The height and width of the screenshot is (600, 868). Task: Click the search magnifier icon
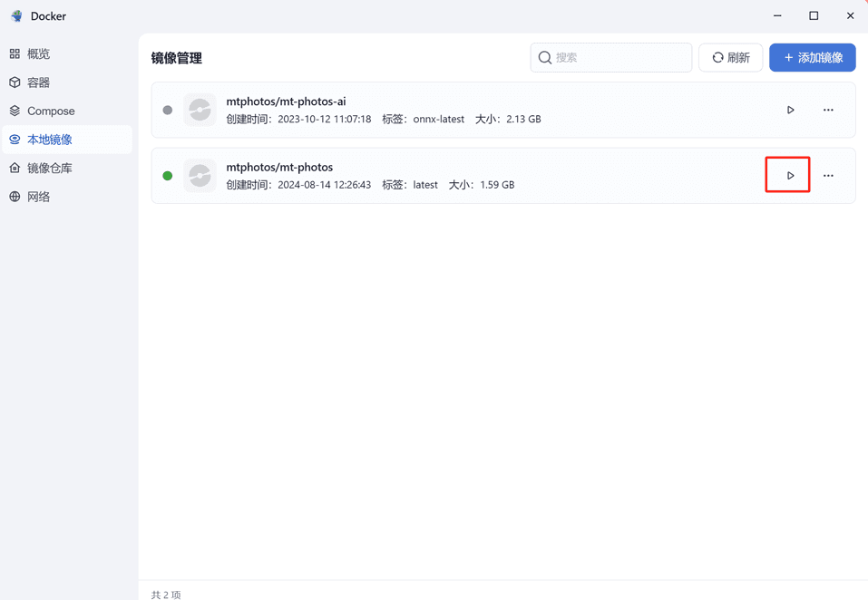(545, 57)
